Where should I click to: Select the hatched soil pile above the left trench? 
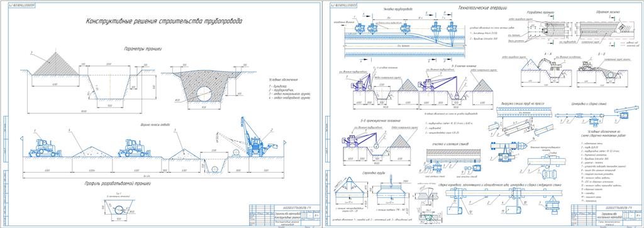(55, 64)
